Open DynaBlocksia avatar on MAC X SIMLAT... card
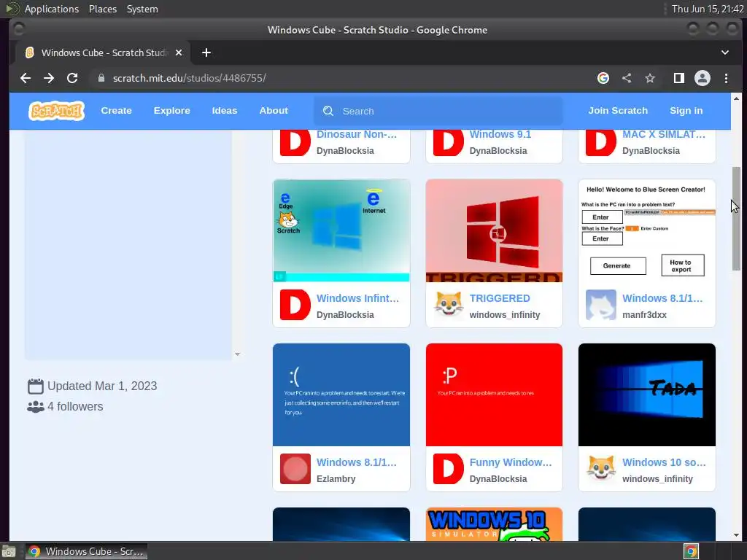Image resolution: width=747 pixels, height=560 pixels. (601, 143)
